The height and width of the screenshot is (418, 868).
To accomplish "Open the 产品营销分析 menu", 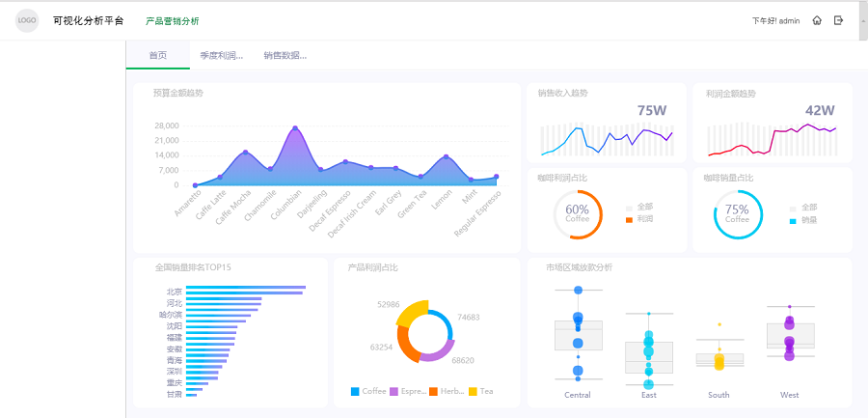I will click(172, 20).
